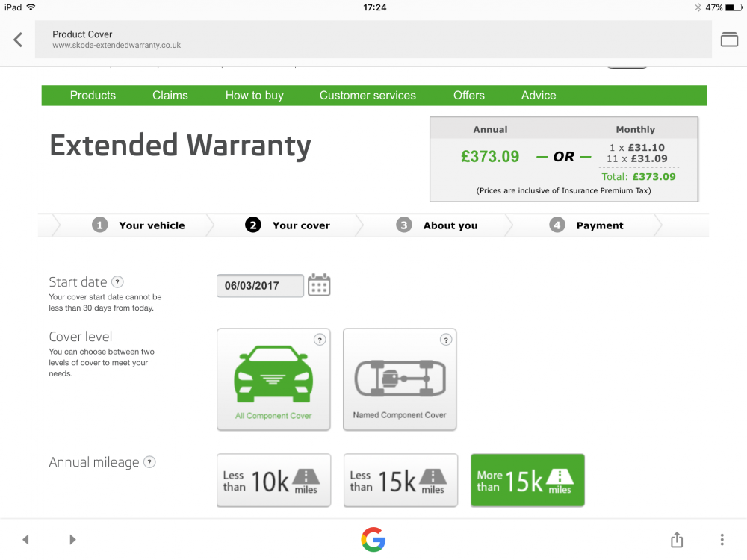Image resolution: width=747 pixels, height=560 pixels.
Task: Tap the browser back arrow
Action: coord(18,40)
